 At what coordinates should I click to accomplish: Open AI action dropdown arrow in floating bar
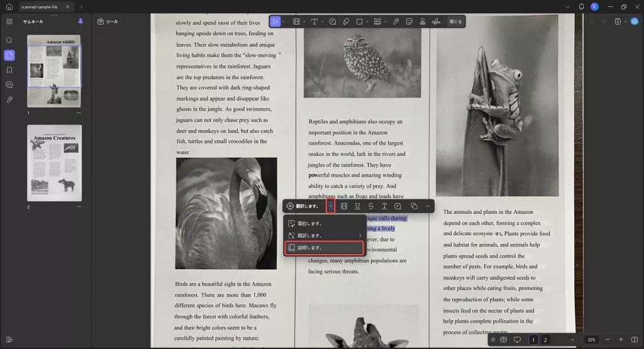(x=331, y=206)
